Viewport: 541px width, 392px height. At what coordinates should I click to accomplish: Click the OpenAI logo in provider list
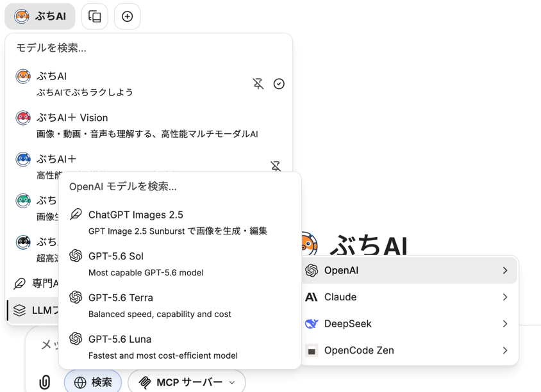(x=312, y=270)
